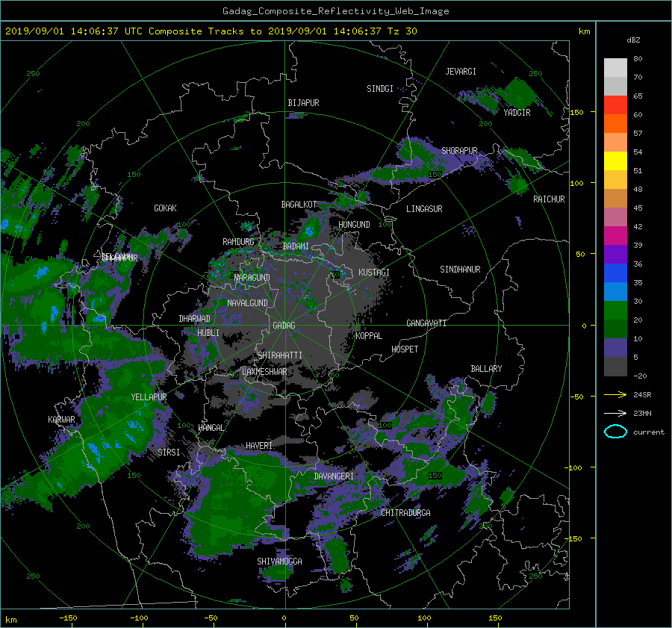Click the LINGASUR city label

(424, 209)
